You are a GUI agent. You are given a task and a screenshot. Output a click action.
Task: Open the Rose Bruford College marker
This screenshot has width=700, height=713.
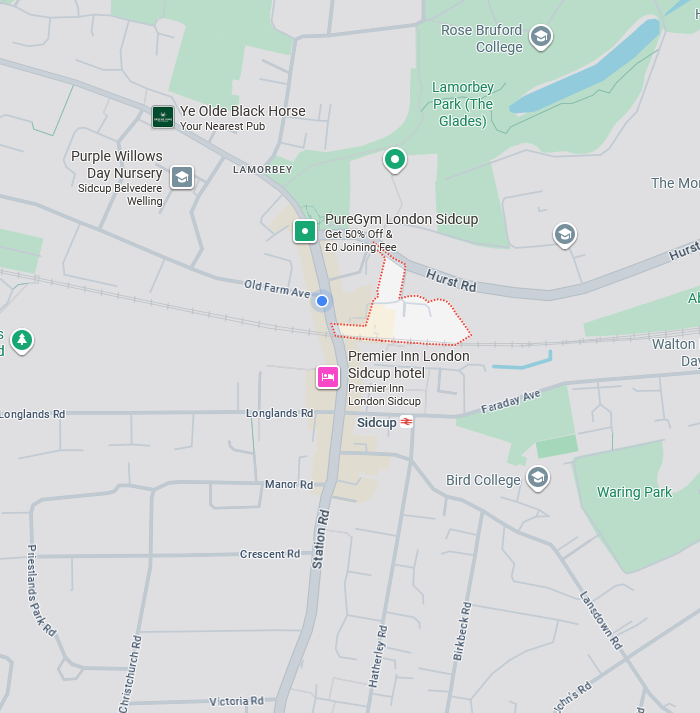coord(541,37)
